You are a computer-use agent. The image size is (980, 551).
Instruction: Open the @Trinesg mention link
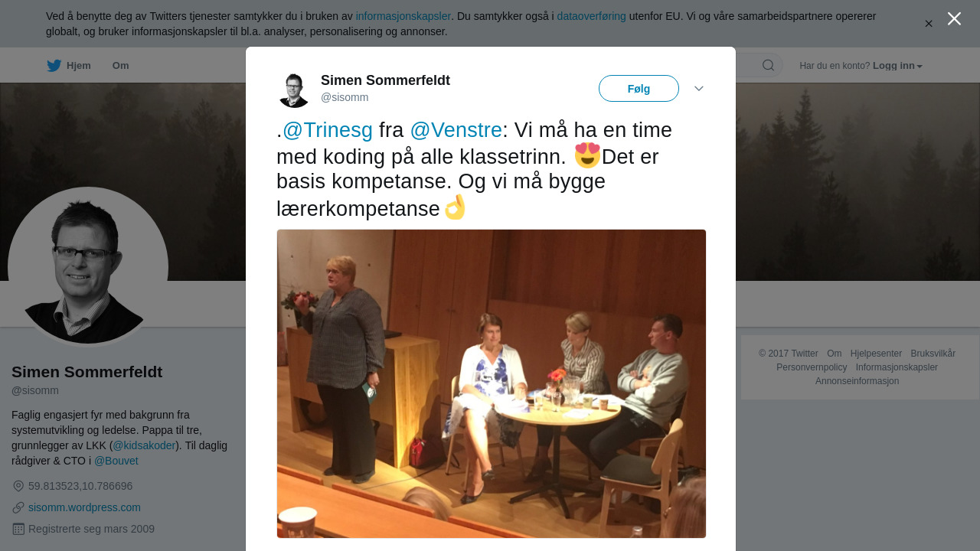point(328,130)
